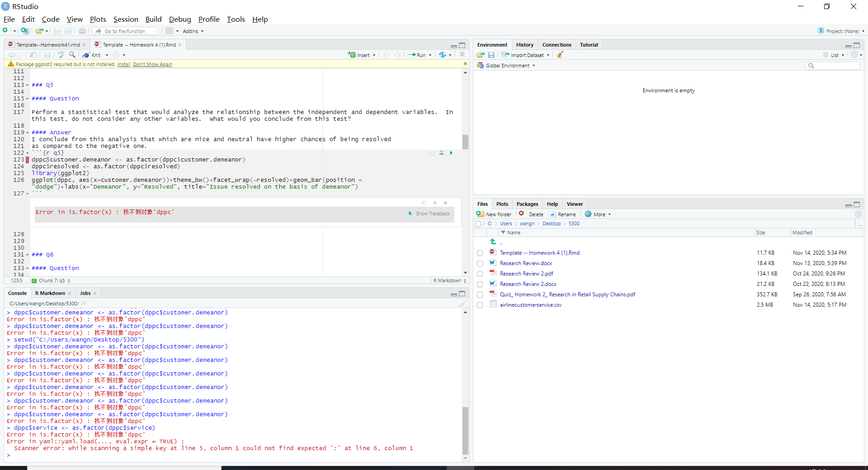This screenshot has width=868, height=470.
Task: Clear the chunk error output with the X
Action: [445, 203]
